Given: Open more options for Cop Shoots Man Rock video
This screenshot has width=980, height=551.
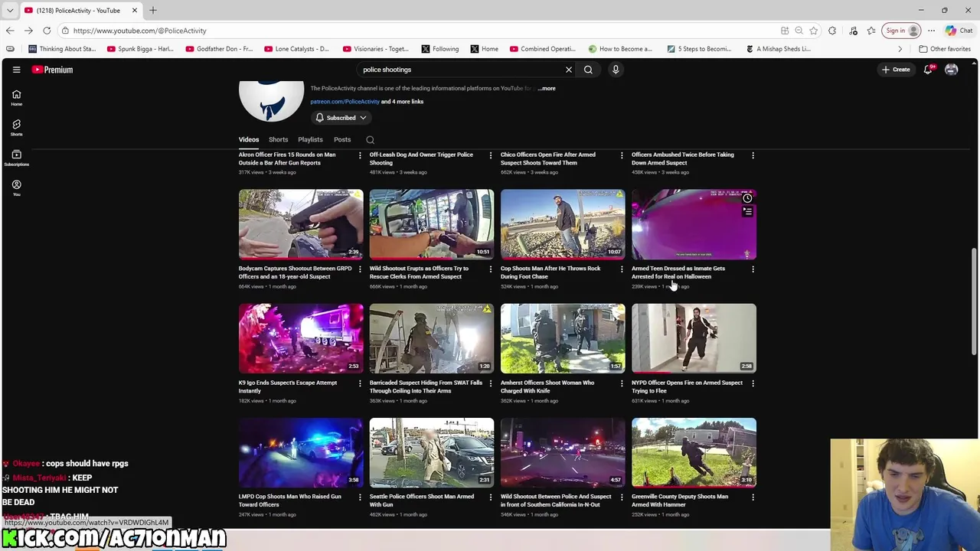Looking at the screenshot, I should click(x=622, y=269).
